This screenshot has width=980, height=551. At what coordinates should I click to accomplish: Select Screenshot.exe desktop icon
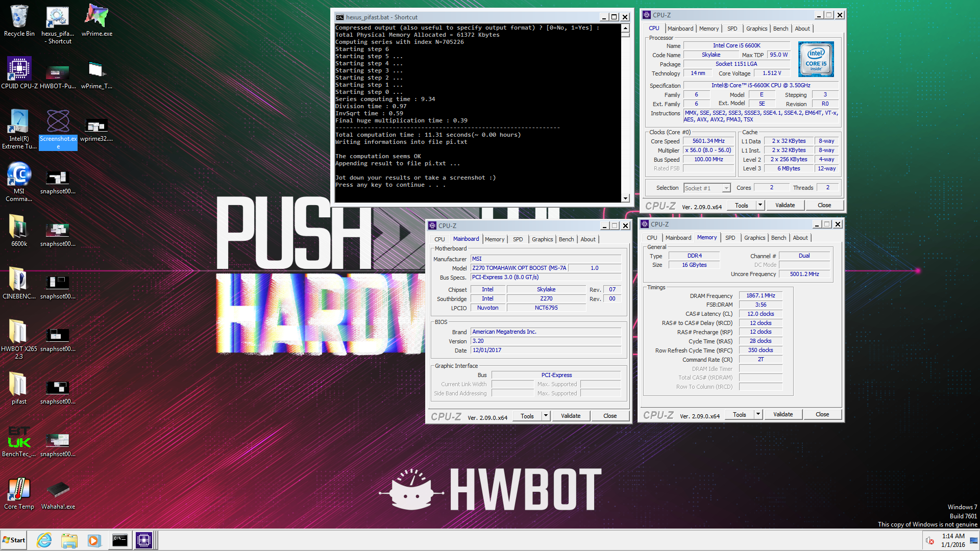pos(58,130)
